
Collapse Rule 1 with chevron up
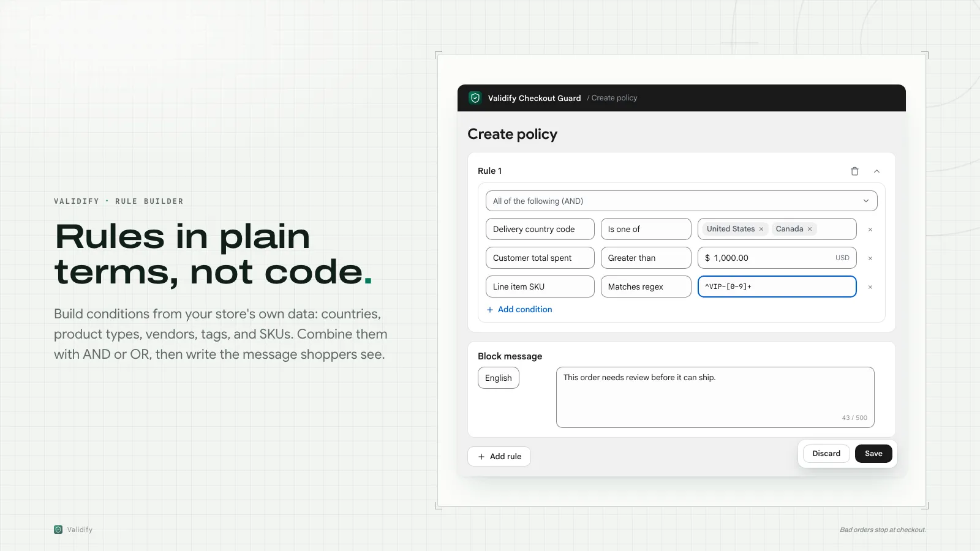pyautogui.click(x=876, y=171)
